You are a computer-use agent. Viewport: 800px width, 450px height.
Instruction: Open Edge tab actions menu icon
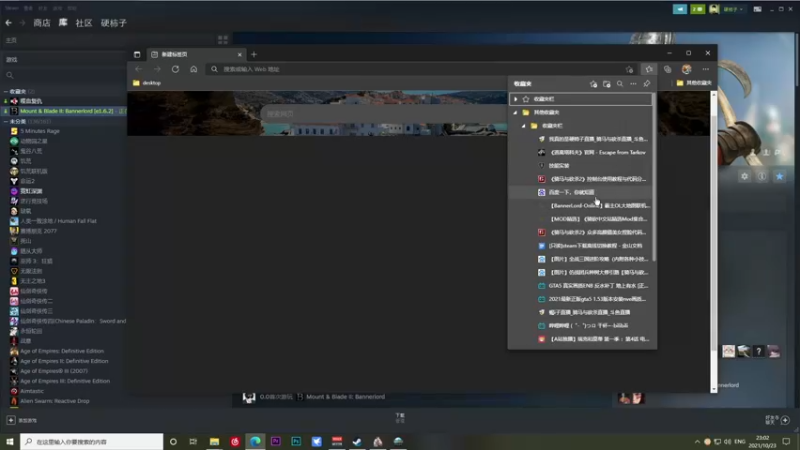tap(137, 54)
